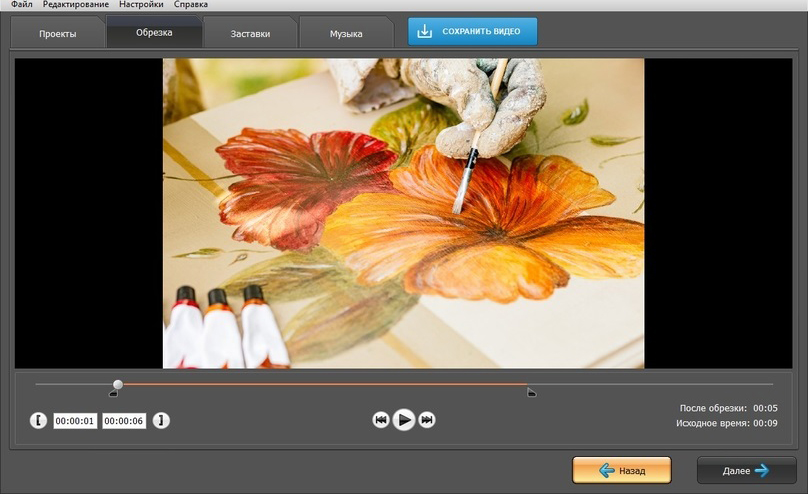Viewport: 808px width, 494px height.
Task: Open the Справка menu
Action: pyautogui.click(x=190, y=5)
